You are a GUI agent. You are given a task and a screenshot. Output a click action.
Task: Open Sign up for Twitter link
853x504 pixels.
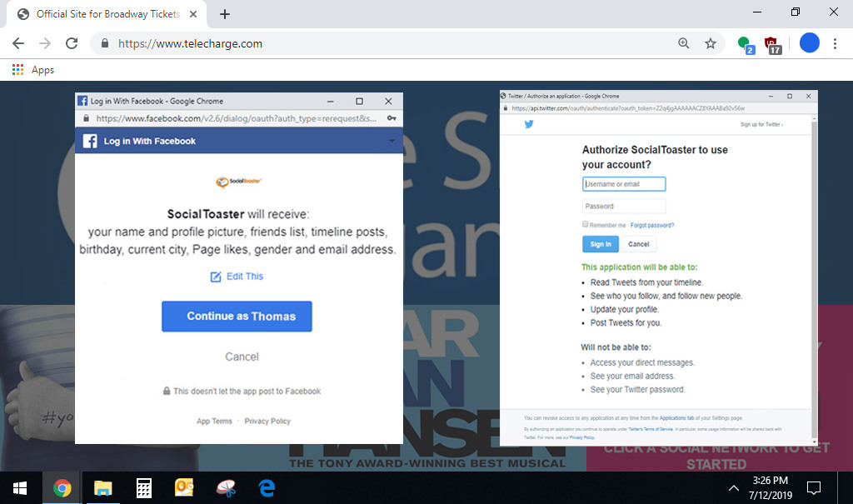pyautogui.click(x=761, y=125)
